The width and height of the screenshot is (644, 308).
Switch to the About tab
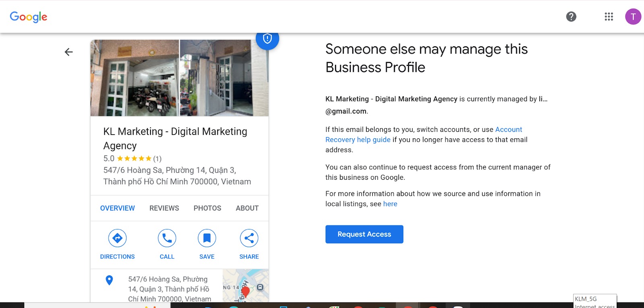click(x=247, y=208)
